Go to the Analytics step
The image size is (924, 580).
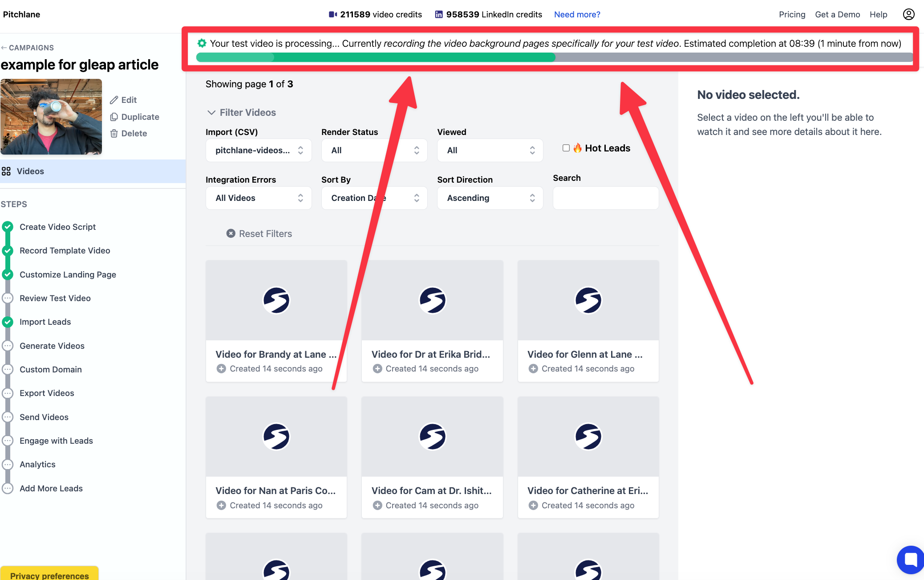tap(37, 464)
